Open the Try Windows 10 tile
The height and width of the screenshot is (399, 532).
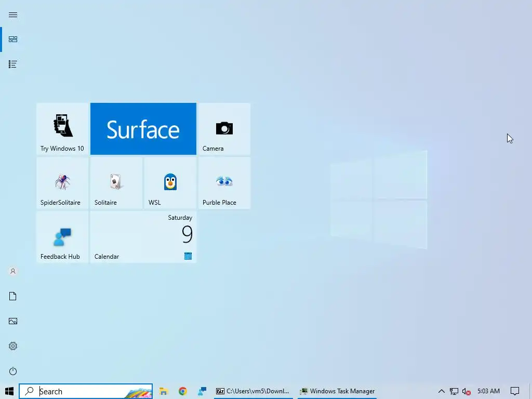click(62, 129)
